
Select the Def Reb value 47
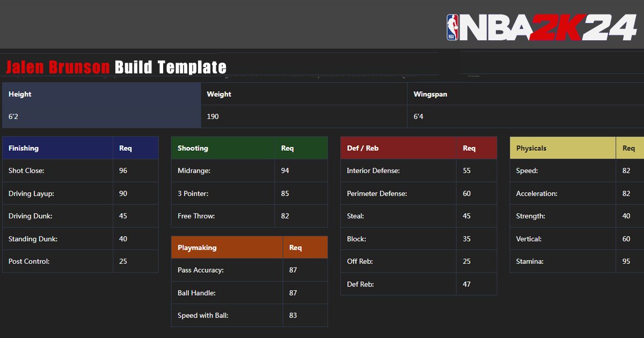pyautogui.click(x=467, y=284)
